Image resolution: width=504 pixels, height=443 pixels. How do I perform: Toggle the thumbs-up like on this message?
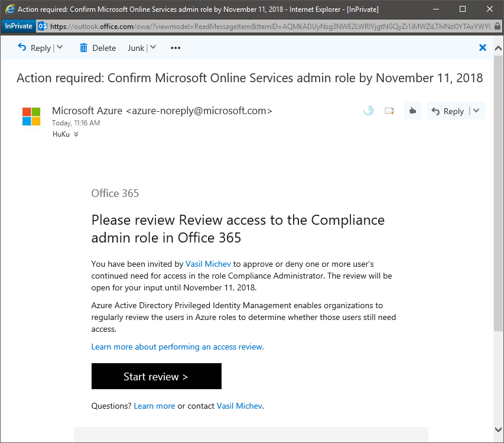412,111
